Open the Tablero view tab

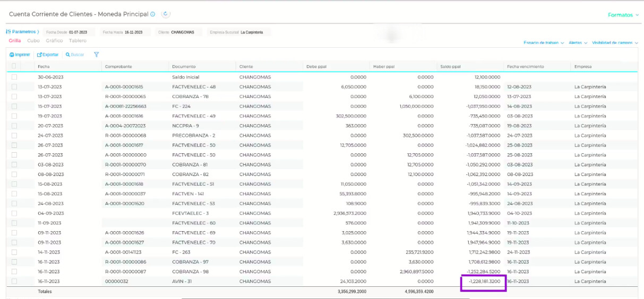click(x=78, y=41)
